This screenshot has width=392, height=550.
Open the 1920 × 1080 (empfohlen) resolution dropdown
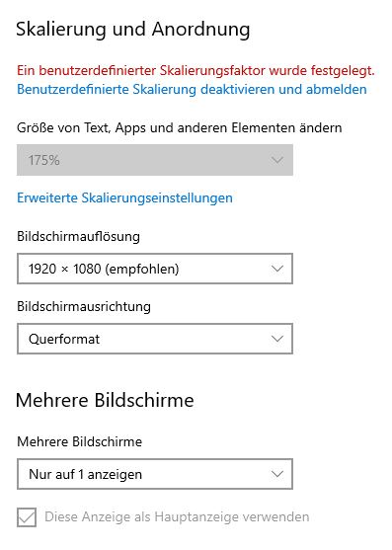(x=155, y=269)
